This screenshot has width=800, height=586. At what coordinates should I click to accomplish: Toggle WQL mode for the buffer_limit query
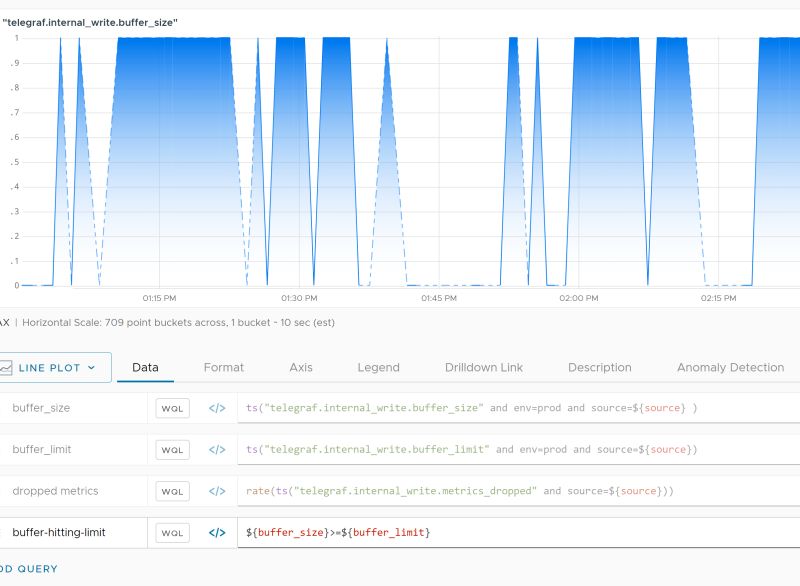[x=172, y=449]
